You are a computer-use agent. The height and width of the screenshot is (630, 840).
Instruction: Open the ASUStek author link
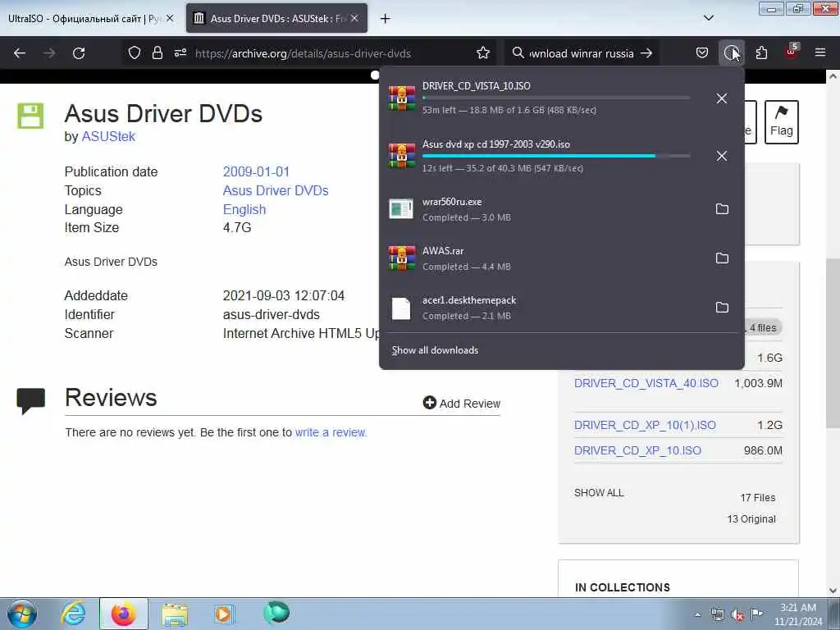pos(108,137)
